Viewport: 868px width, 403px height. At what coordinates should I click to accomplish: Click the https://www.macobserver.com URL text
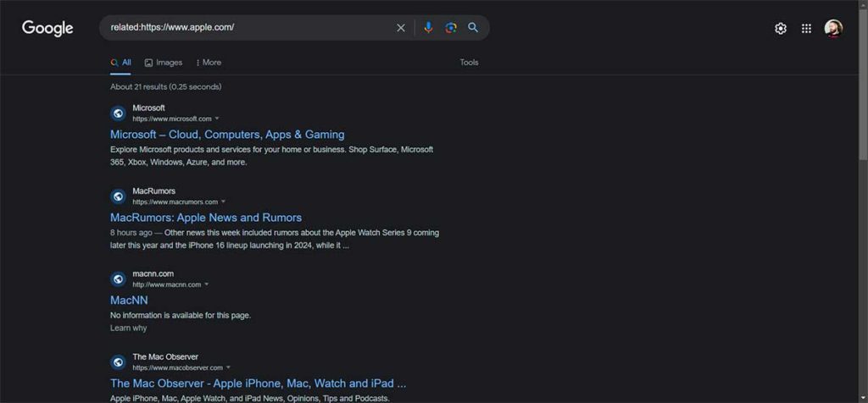point(178,367)
